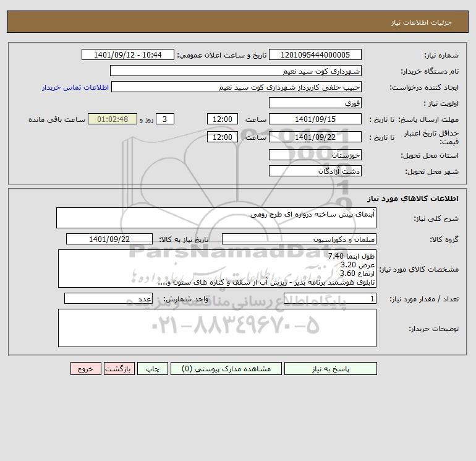Click the چاپ print button
The image size is (476, 461).
tap(153, 369)
